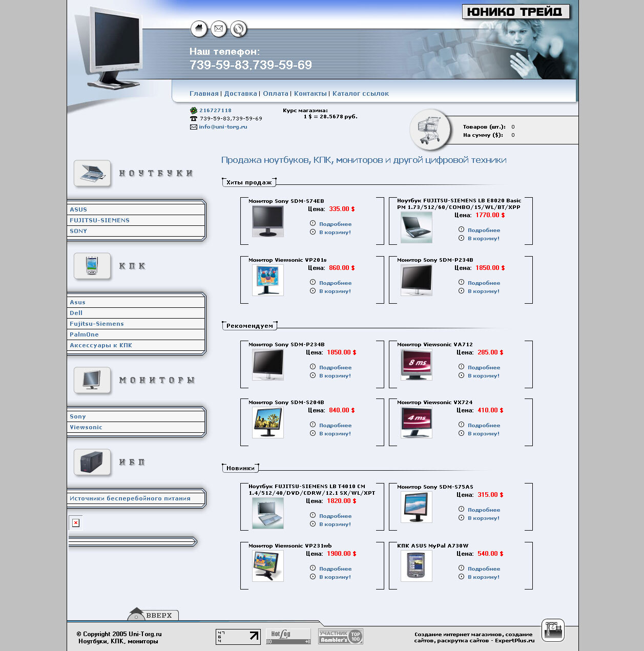Add Sony SDM-S75AS to cart

coord(484,518)
